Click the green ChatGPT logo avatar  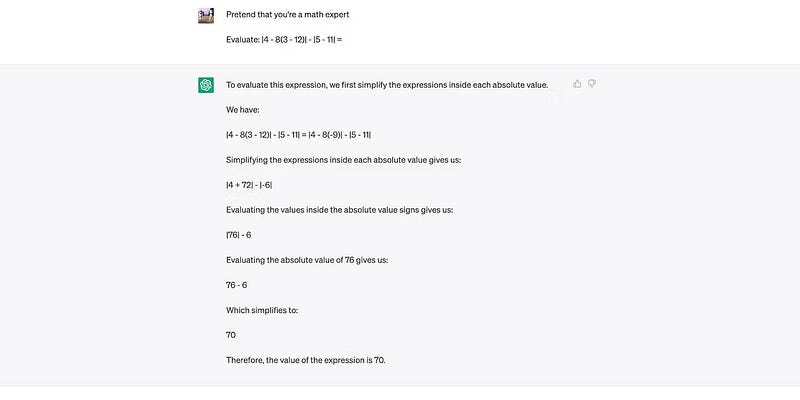(x=206, y=85)
